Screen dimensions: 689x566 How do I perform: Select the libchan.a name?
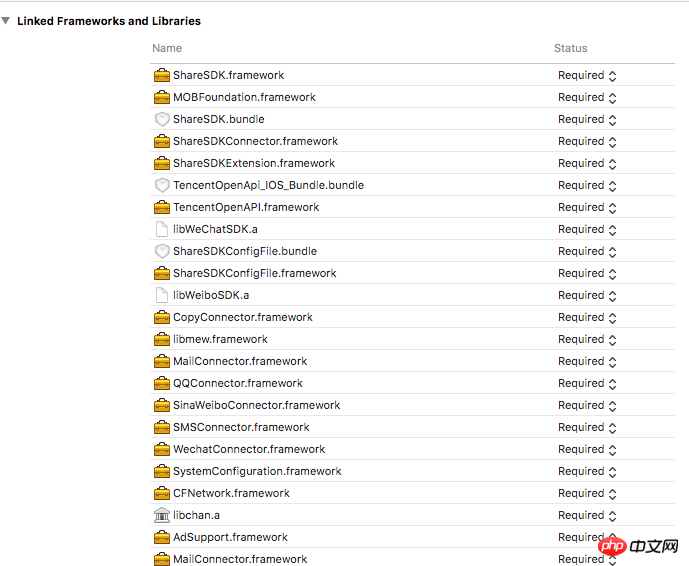click(x=196, y=515)
